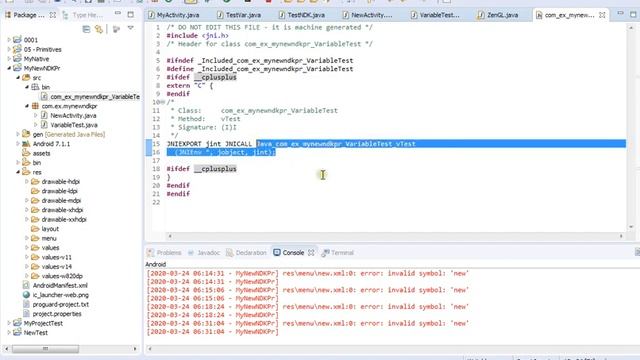Select project.properties file

point(57,314)
